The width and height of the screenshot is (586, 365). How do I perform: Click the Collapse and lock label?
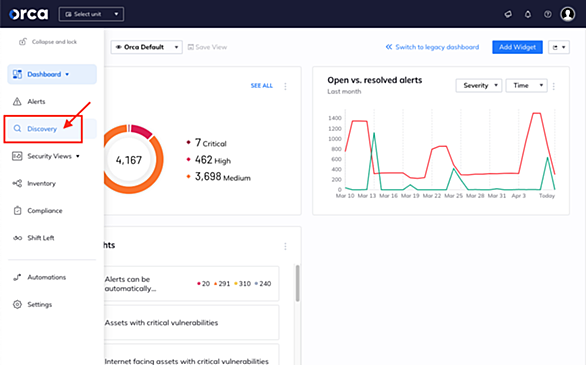point(54,42)
